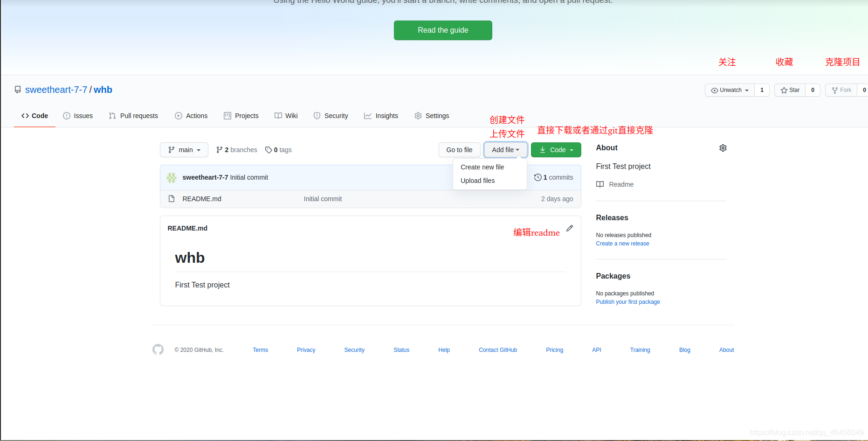Click the sweetheart-7-7 avatar in commit row
Screen dimensions: 868x441
tap(172, 177)
